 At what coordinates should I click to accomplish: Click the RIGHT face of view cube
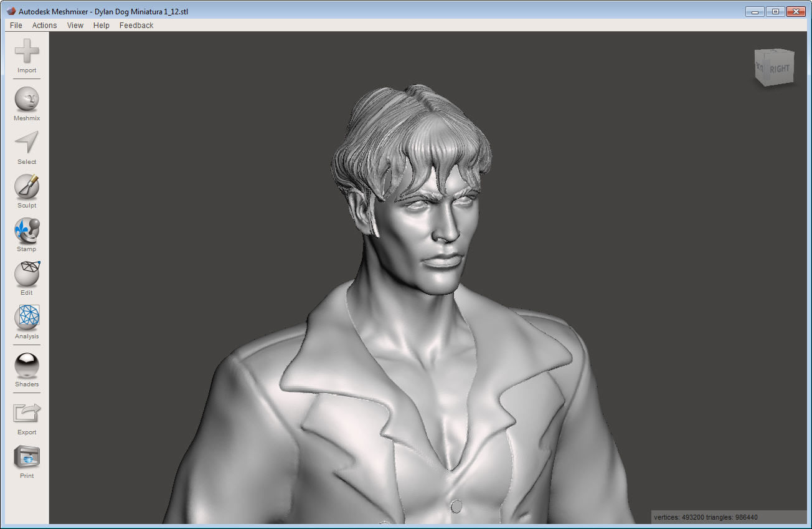[x=780, y=68]
